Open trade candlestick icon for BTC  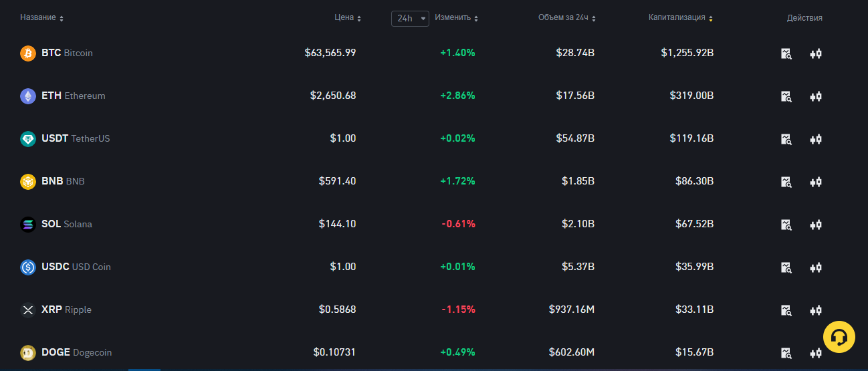815,53
